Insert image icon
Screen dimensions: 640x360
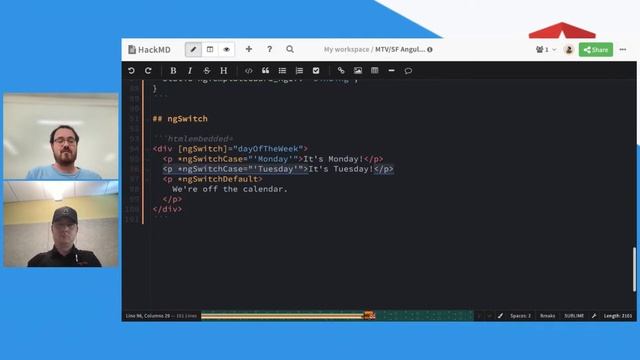(x=358, y=71)
